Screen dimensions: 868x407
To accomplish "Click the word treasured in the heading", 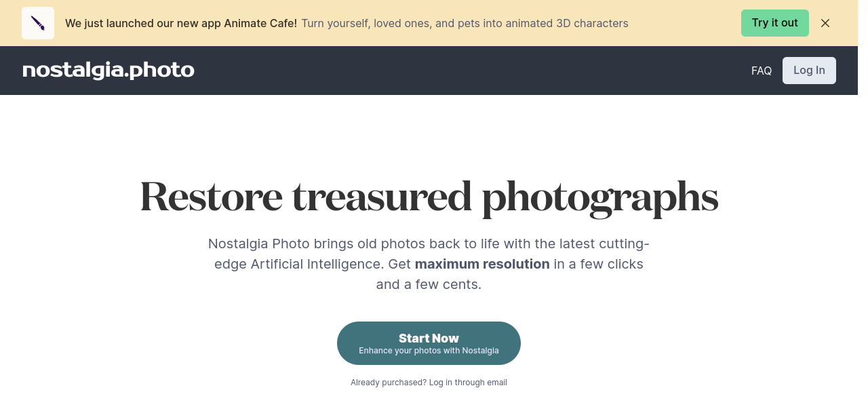I will pos(382,197).
